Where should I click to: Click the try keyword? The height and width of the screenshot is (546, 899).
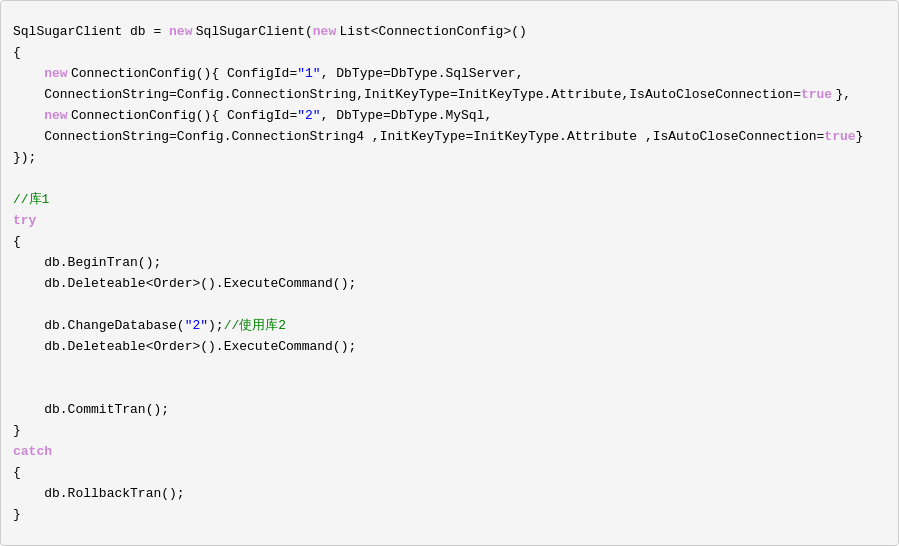tap(24, 221)
